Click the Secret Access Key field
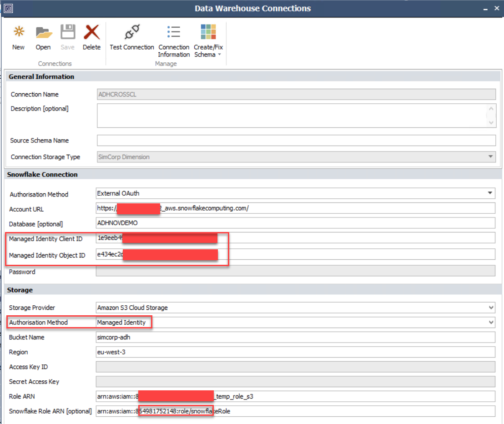Screen dimensions: 504x424 295,382
